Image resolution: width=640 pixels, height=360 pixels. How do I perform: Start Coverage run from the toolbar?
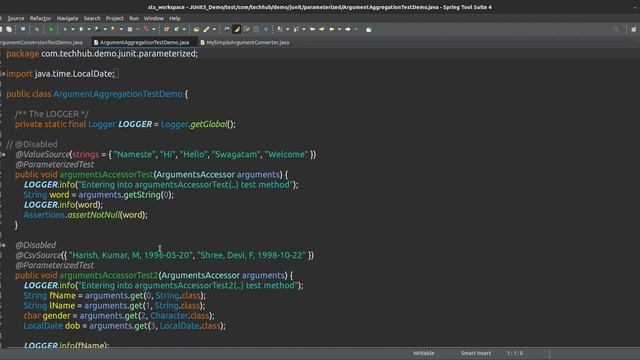tap(97, 29)
